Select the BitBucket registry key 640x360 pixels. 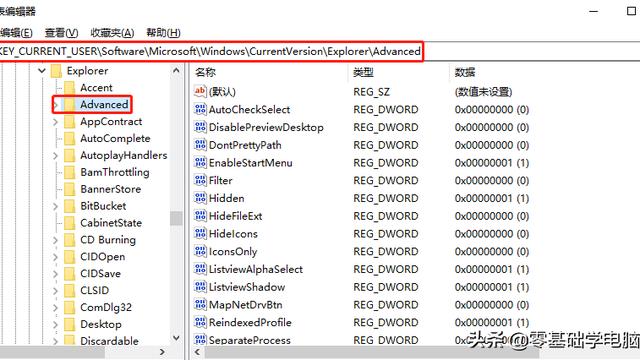pos(103,206)
